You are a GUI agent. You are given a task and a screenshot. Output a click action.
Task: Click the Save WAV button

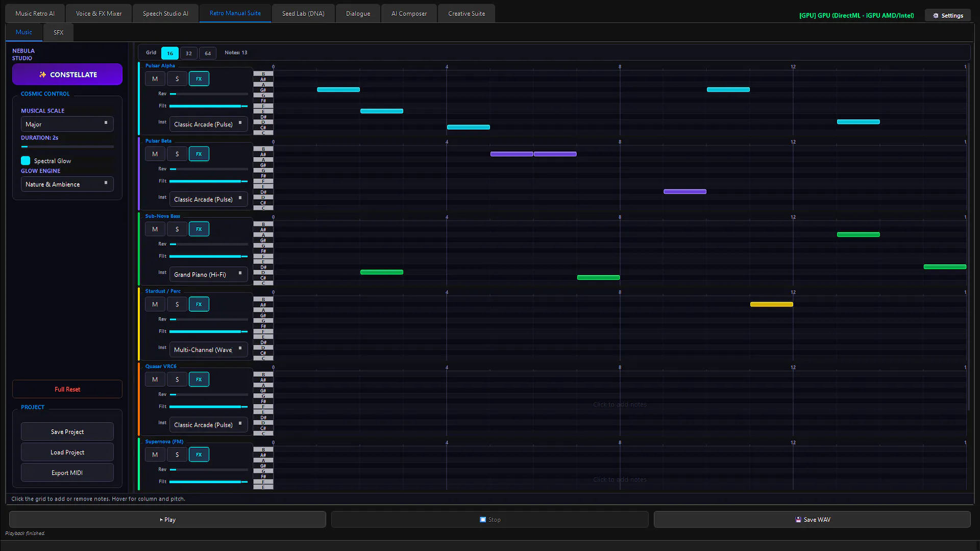coord(812,519)
